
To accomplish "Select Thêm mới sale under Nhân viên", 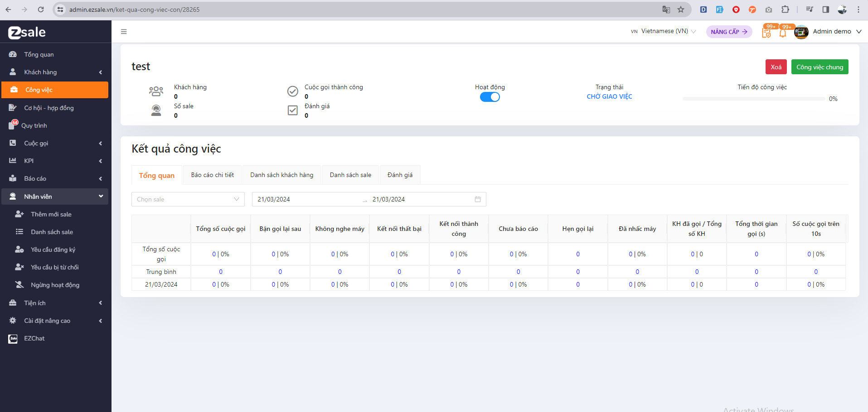I will click(x=51, y=214).
